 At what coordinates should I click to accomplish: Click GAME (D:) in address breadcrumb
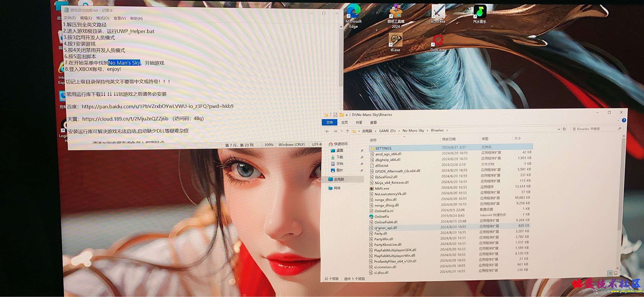click(x=387, y=131)
